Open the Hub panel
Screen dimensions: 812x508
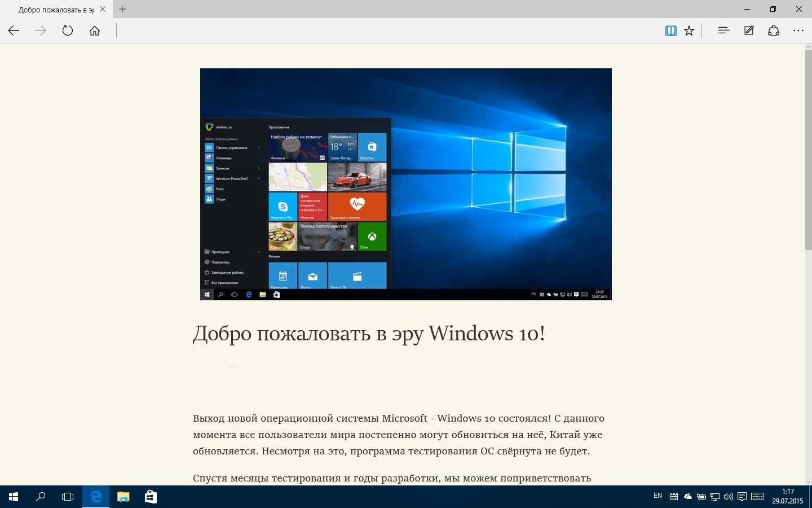point(724,30)
